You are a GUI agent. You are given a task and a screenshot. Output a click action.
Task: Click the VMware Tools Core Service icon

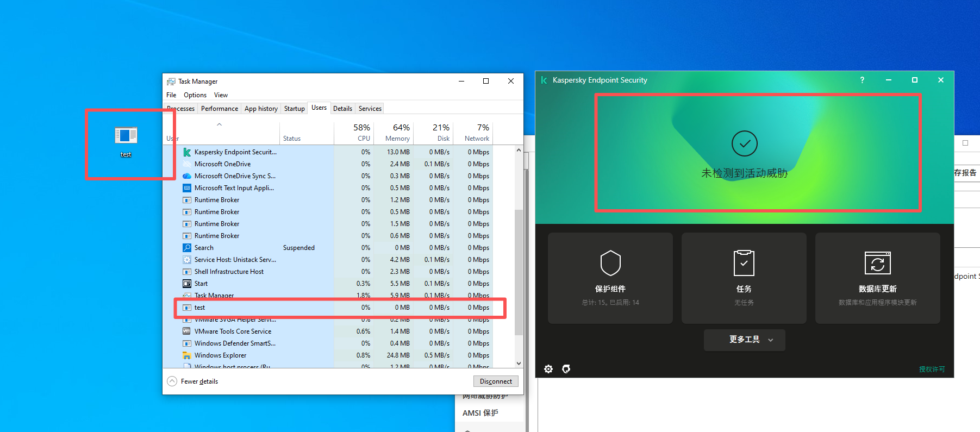187,331
